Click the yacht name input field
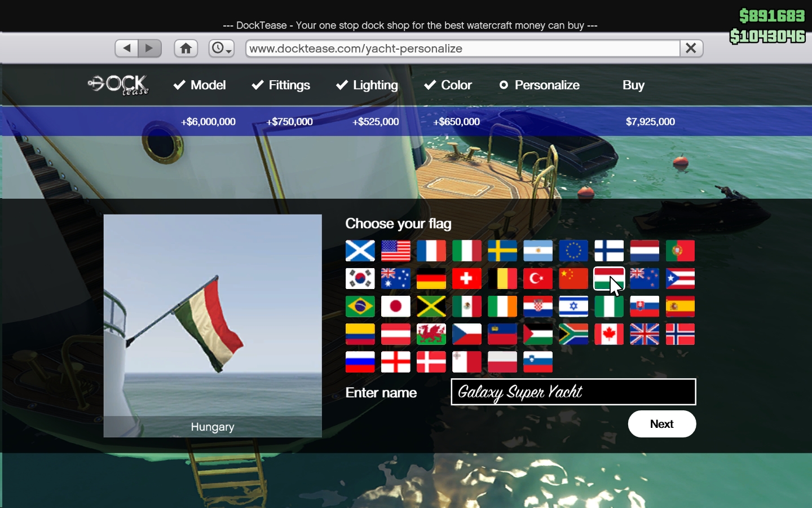This screenshot has height=508, width=812. coord(573,392)
